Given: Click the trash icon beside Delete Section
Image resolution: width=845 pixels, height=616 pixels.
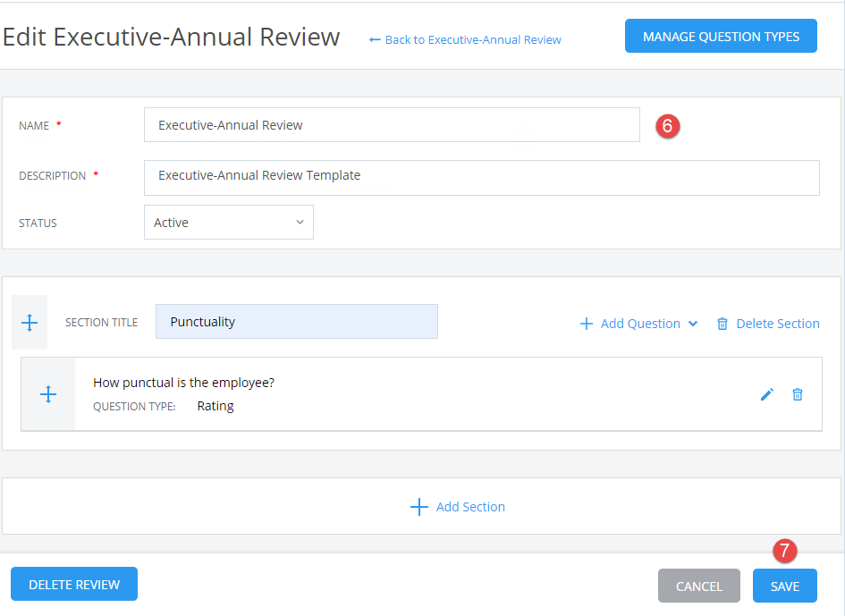Looking at the screenshot, I should [722, 324].
